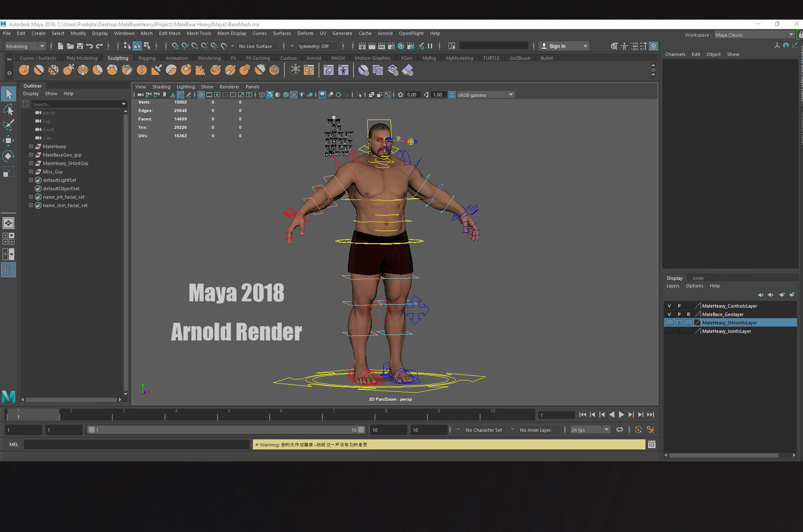Expand the MaleBaseGeo_grp node in the Outliner
Viewport: 803px width, 532px height.
[x=31, y=155]
